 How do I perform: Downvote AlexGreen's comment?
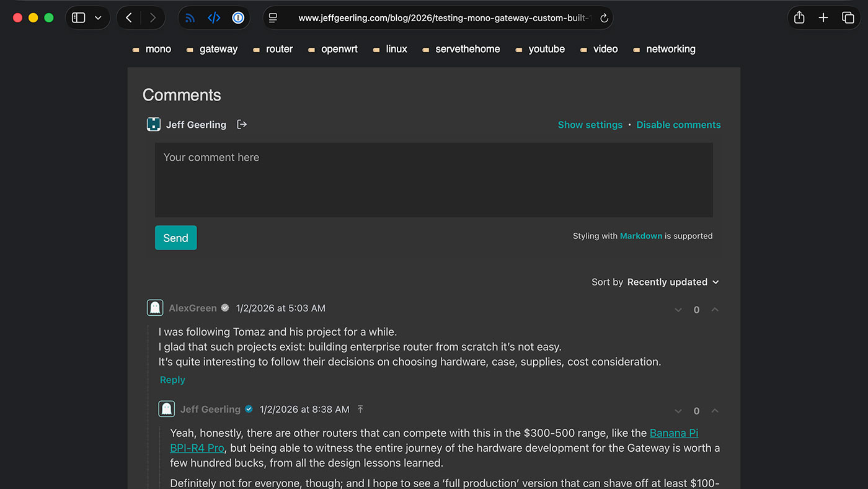678,310
